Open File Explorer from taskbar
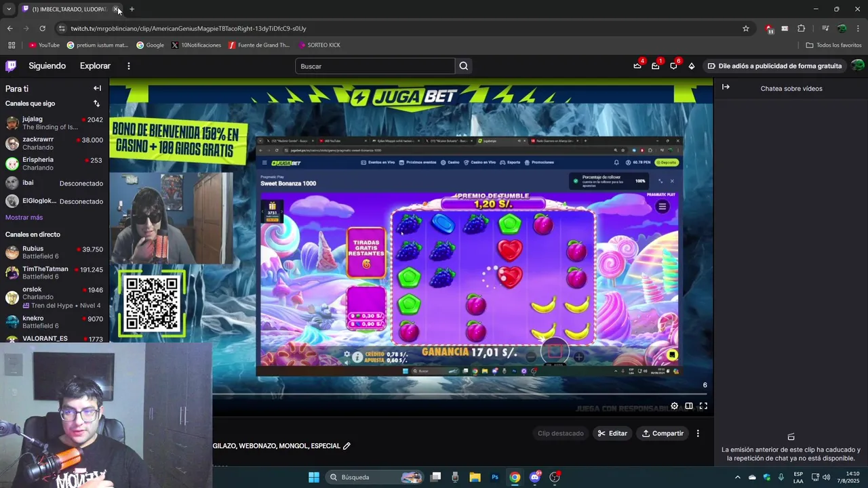 475,477
